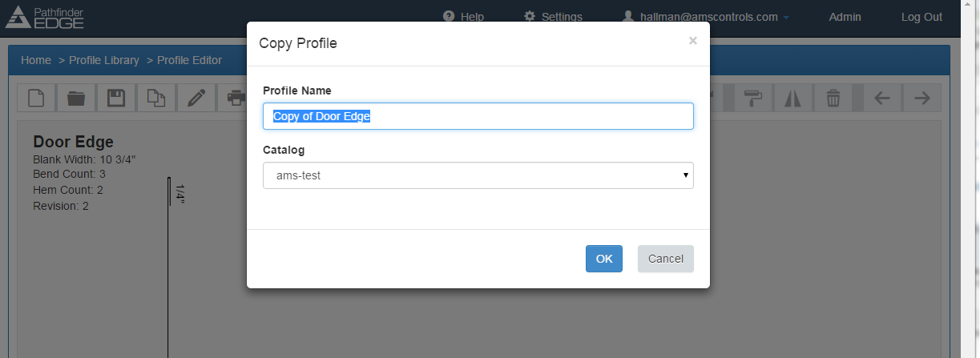The height and width of the screenshot is (358, 980).
Task: Select the pencil edit tool
Action: pos(196,98)
